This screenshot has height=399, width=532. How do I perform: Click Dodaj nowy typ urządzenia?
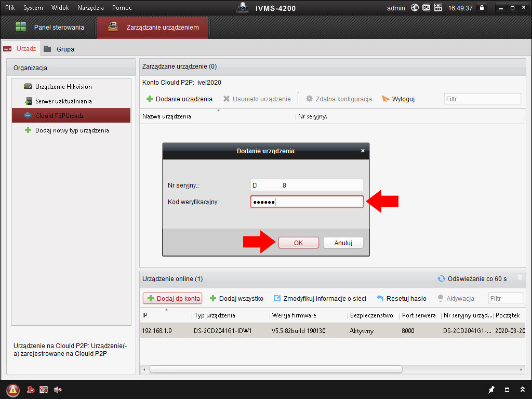pos(72,130)
